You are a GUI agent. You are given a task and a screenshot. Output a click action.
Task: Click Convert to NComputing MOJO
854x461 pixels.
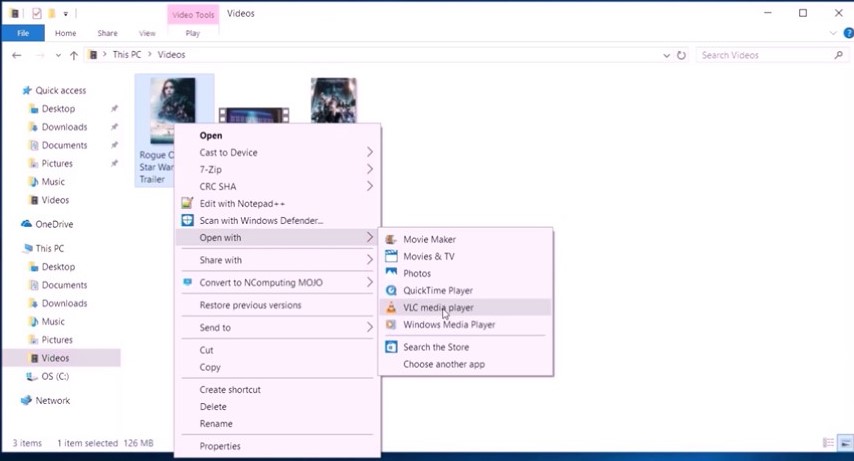(277, 282)
